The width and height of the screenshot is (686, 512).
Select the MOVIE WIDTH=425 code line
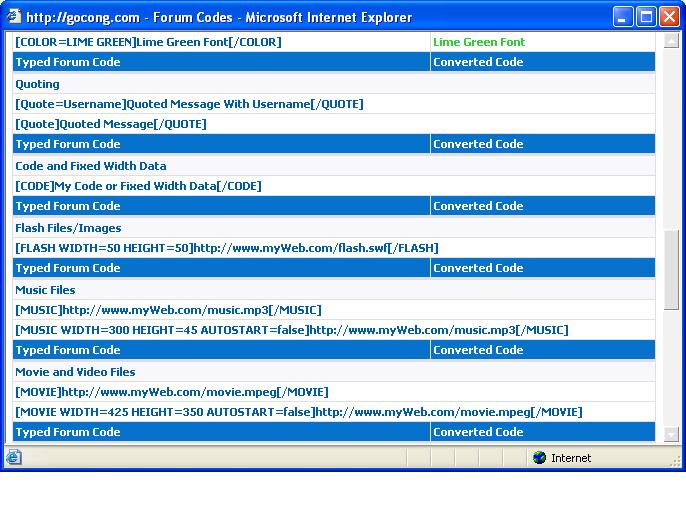[x=298, y=412]
